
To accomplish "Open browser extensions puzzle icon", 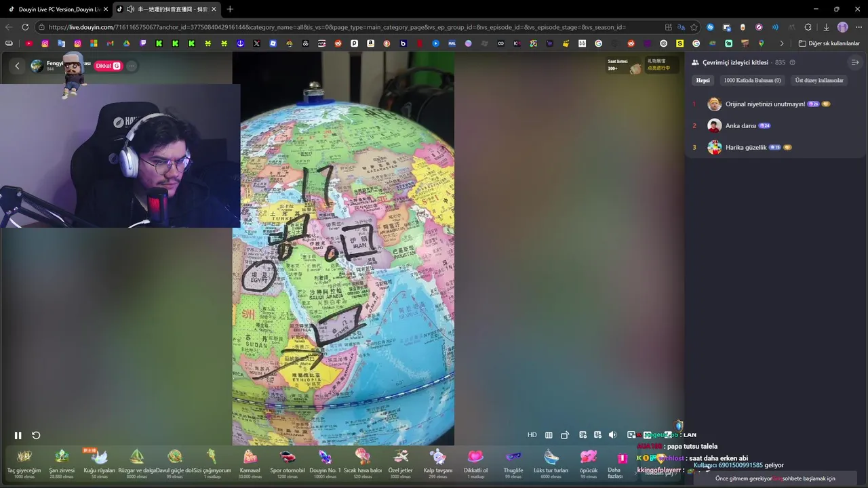I will (808, 27).
